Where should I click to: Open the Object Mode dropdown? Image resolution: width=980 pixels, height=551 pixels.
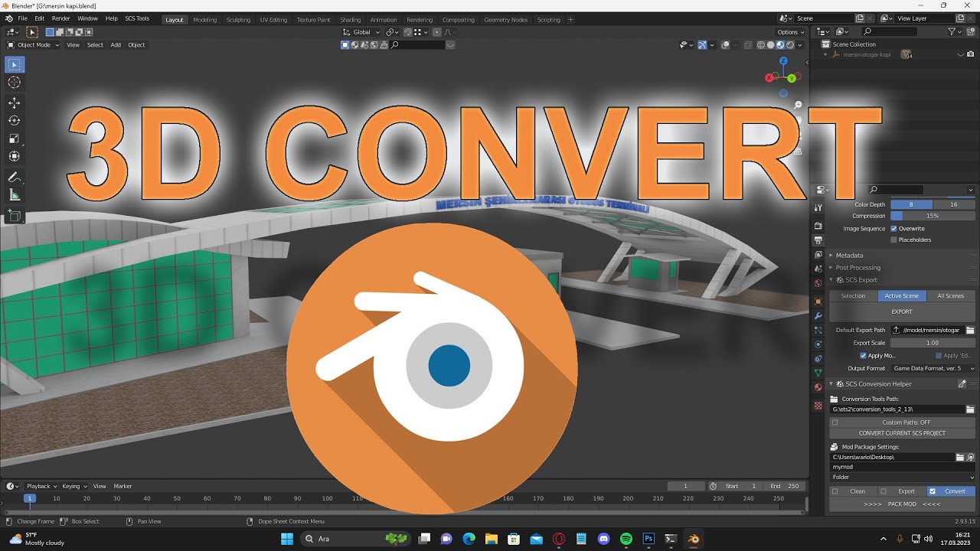click(33, 45)
